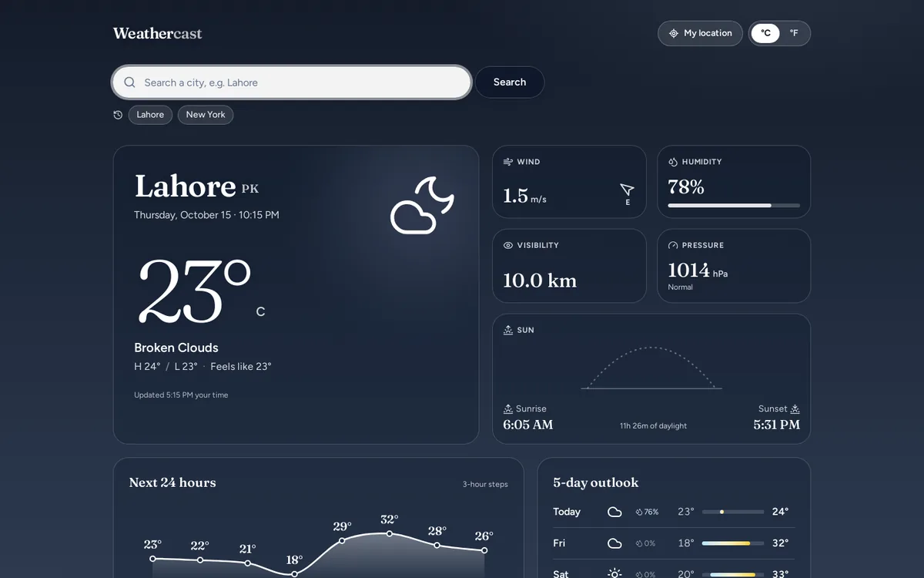924x578 pixels.
Task: Click Friday's temperature range bar
Action: point(733,543)
